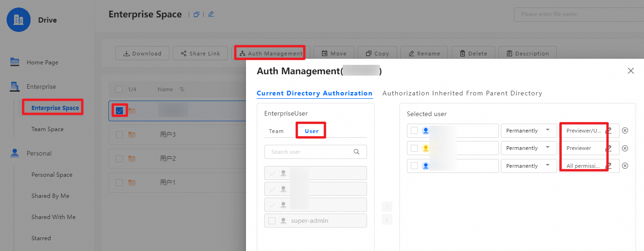Edit permission on the Previewer/U... row
The image size is (644, 251).
pyautogui.click(x=608, y=131)
